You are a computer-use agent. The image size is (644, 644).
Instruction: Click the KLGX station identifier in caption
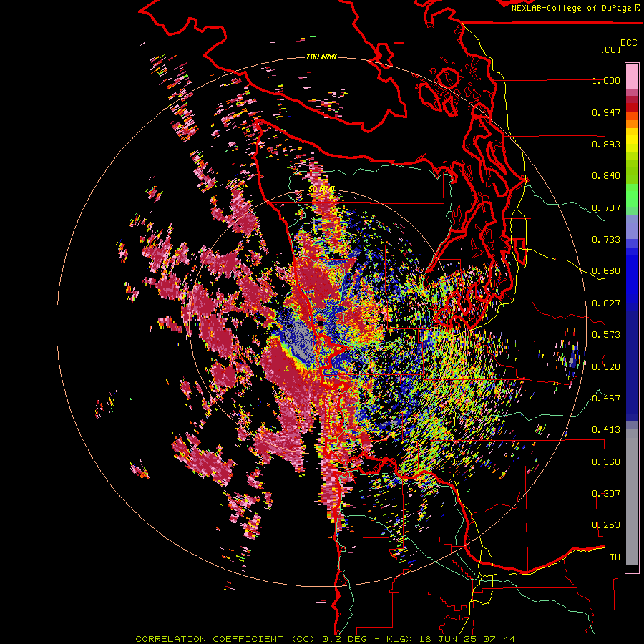click(x=398, y=639)
